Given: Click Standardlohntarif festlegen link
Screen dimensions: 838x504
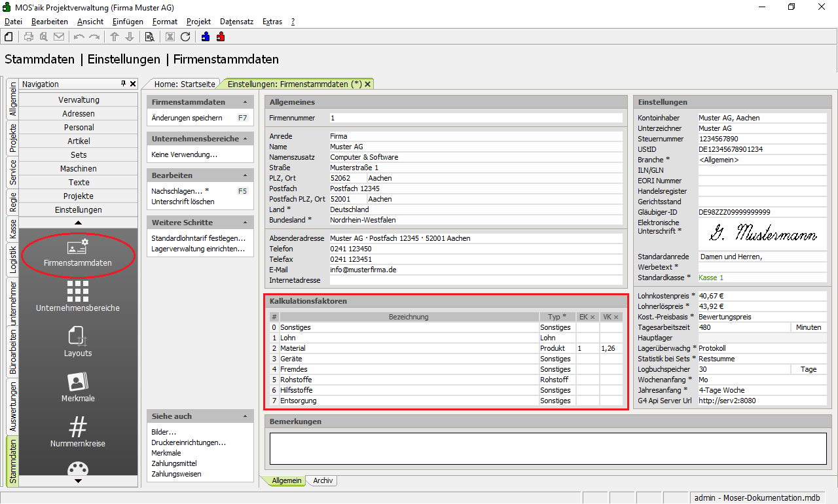Looking at the screenshot, I should (198, 238).
